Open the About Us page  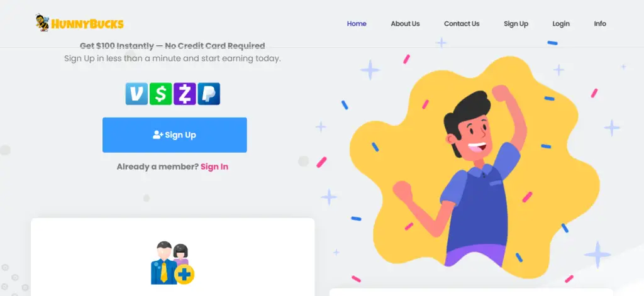pyautogui.click(x=405, y=23)
